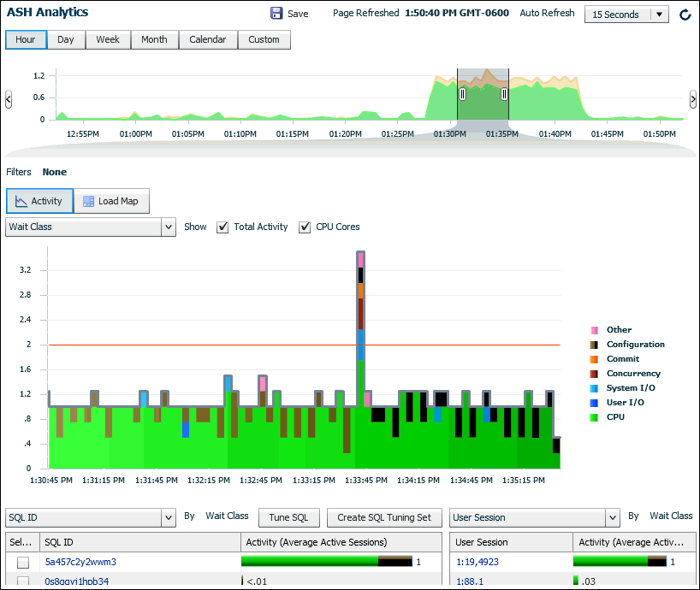Click right handle of time selector
This screenshot has width=700, height=590.
(x=505, y=94)
